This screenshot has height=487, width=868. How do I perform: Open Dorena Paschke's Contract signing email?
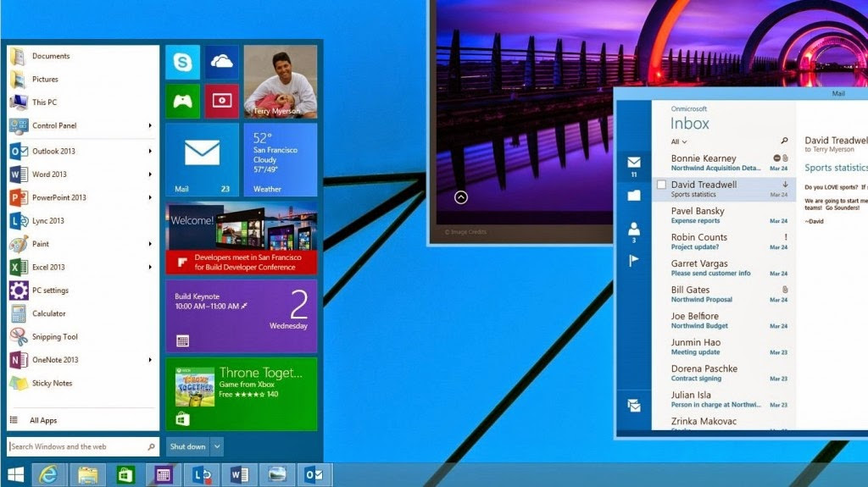click(x=724, y=373)
